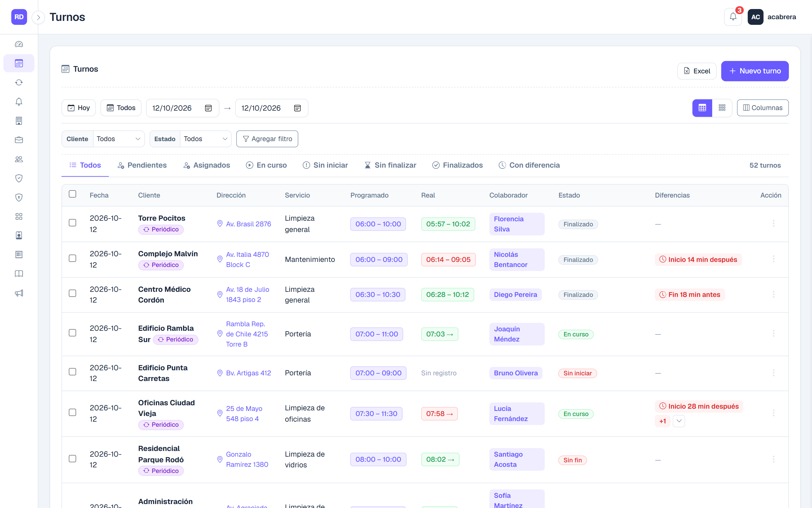812x508 pixels.
Task: Switch to table view icon
Action: coord(702,108)
